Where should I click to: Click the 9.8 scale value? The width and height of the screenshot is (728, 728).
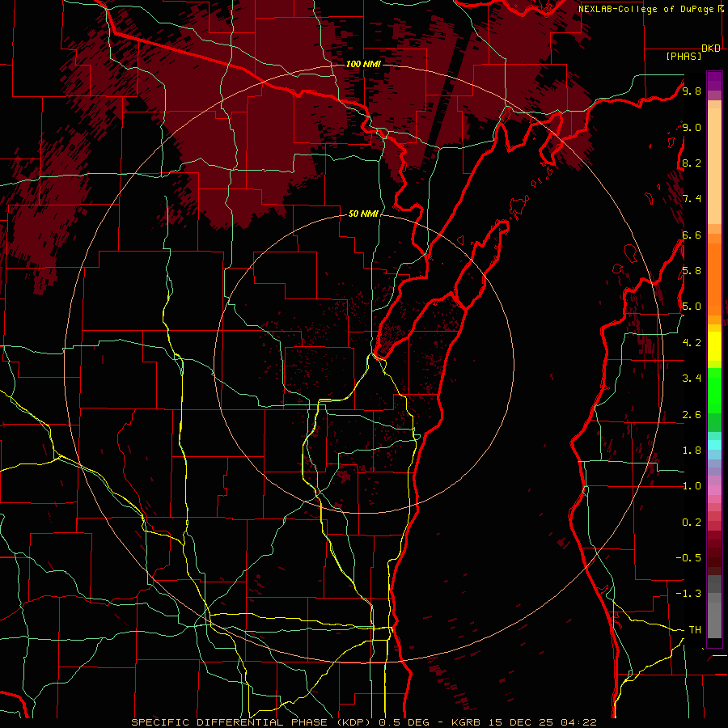point(692,91)
